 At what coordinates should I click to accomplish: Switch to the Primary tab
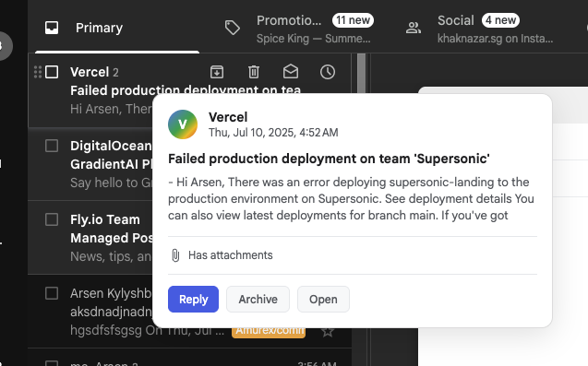(117, 28)
